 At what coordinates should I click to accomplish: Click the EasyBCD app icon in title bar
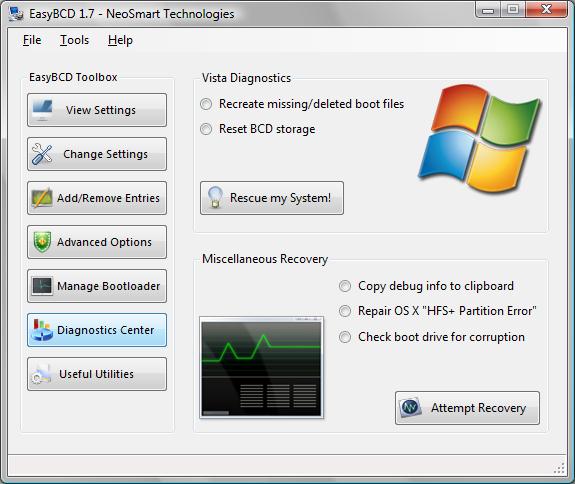[x=16, y=14]
